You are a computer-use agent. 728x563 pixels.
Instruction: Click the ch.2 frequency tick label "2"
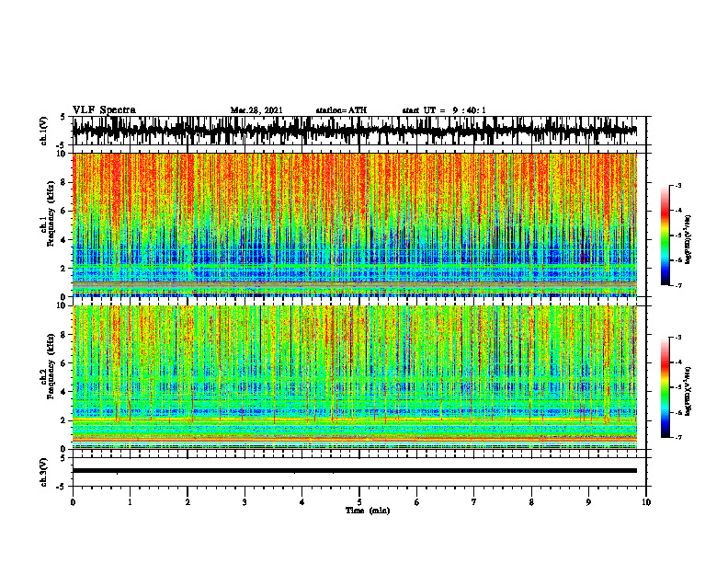click(64, 420)
